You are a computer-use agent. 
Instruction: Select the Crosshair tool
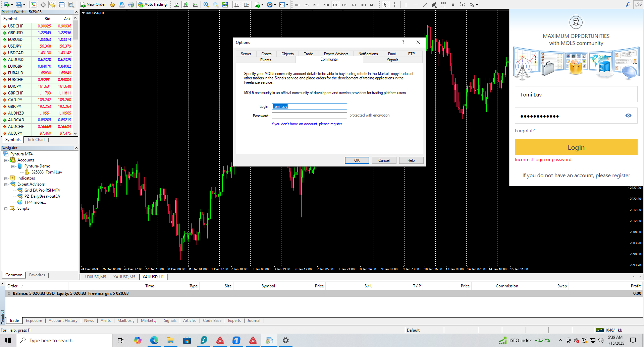tap(395, 5)
